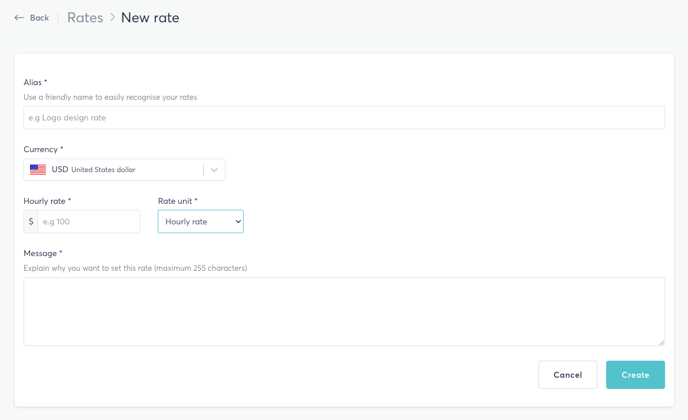Click the Cancel button
Image resolution: width=688 pixels, height=420 pixels.
click(x=568, y=375)
